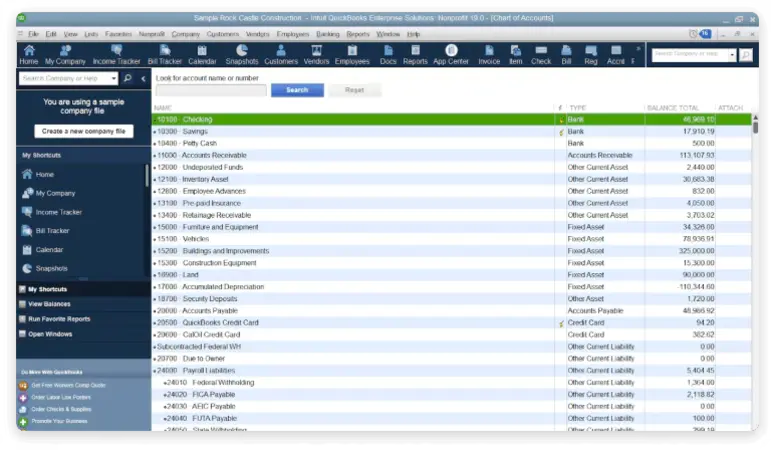
Task: Open the Reports icon in toolbar
Action: (x=415, y=54)
